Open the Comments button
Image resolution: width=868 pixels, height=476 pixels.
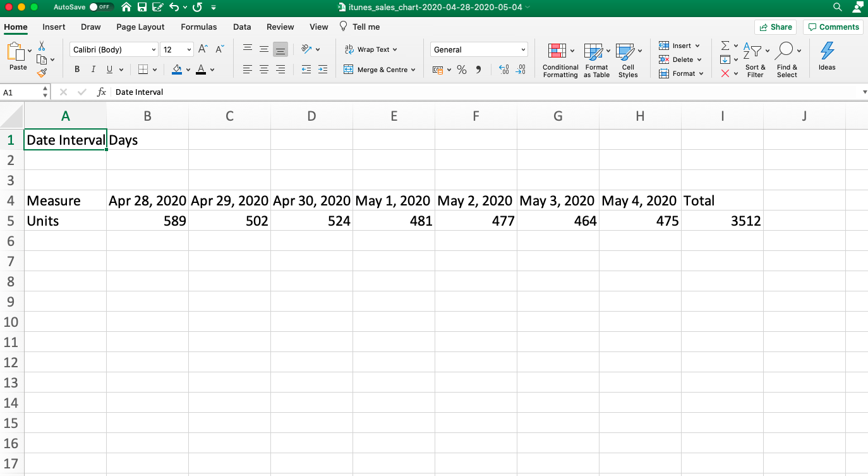pyautogui.click(x=833, y=27)
